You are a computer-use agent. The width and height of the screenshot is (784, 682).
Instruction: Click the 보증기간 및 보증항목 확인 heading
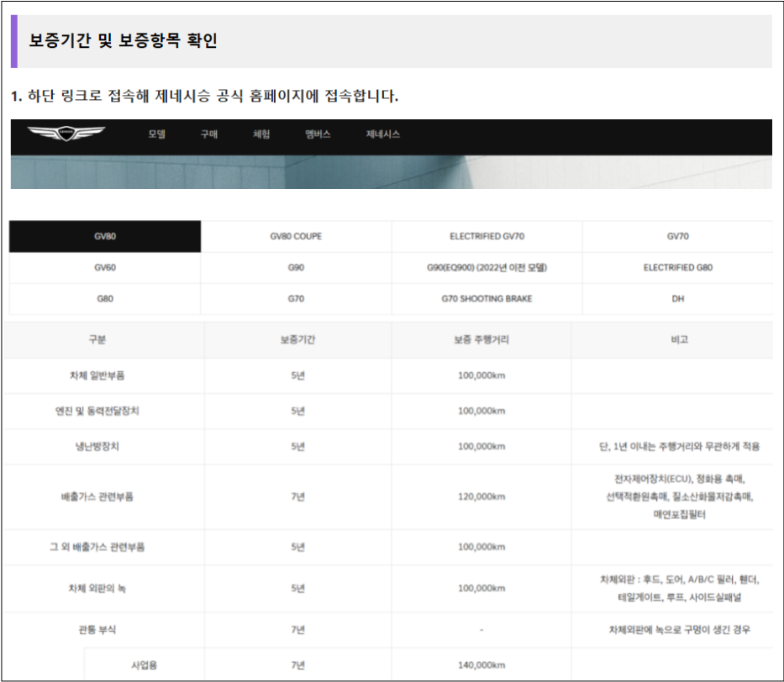[123, 40]
